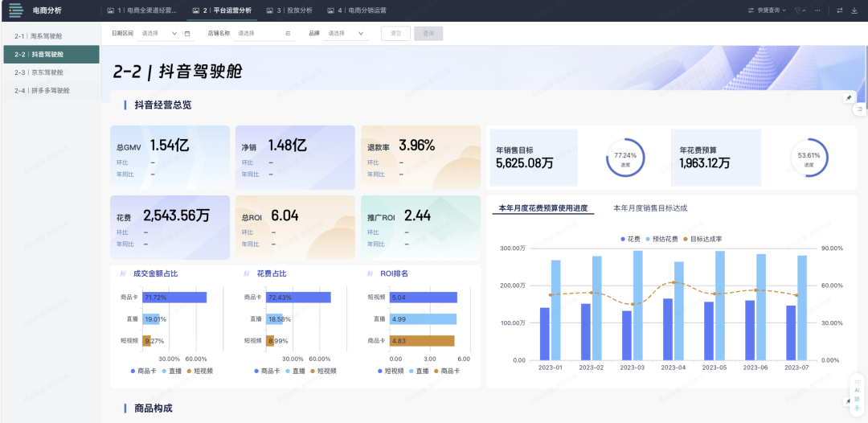The image size is (868, 423).
Task: Select 2-2 抖音驾驶舱 in sidebar
Action: [51, 54]
